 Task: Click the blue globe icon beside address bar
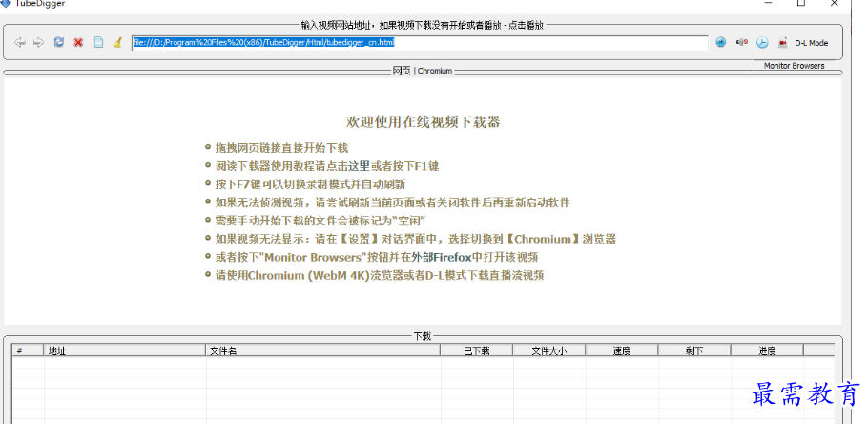(720, 42)
